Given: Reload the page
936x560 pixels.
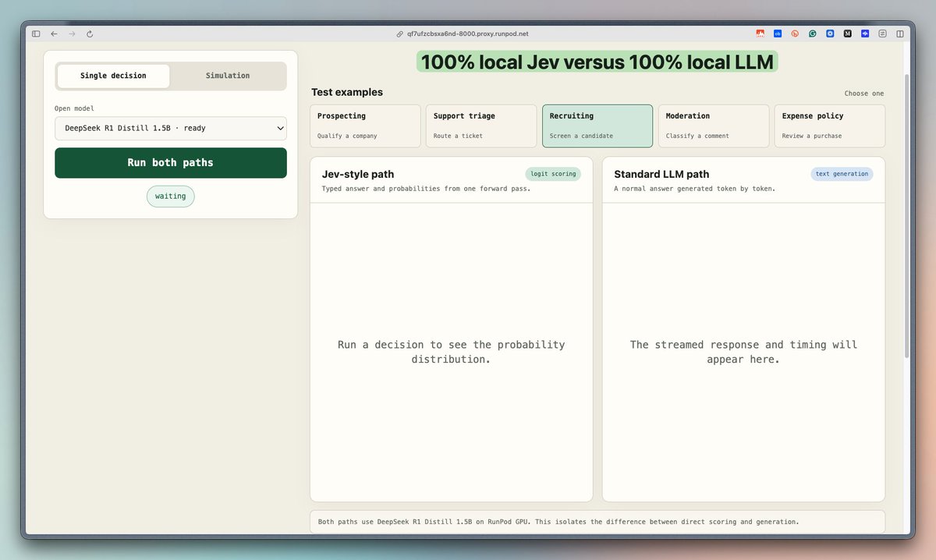Looking at the screenshot, I should coord(90,34).
